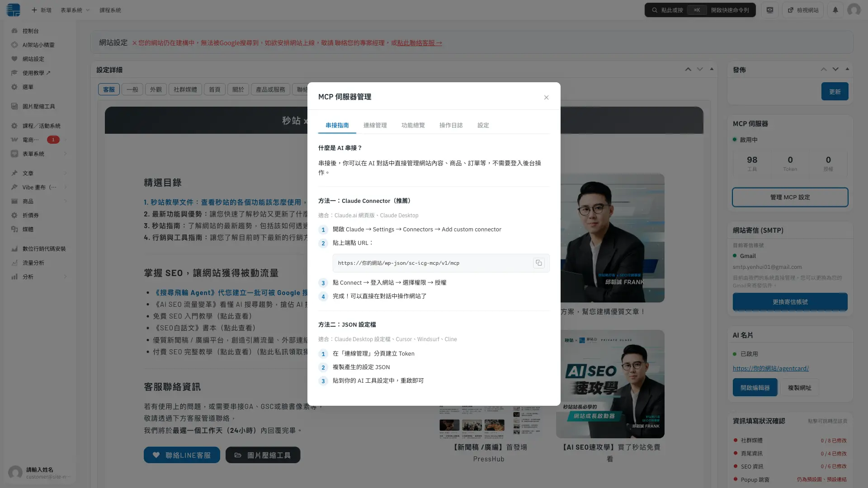Expand the 商品 submenu arrow
This screenshot has width=868, height=488.
[66, 201]
